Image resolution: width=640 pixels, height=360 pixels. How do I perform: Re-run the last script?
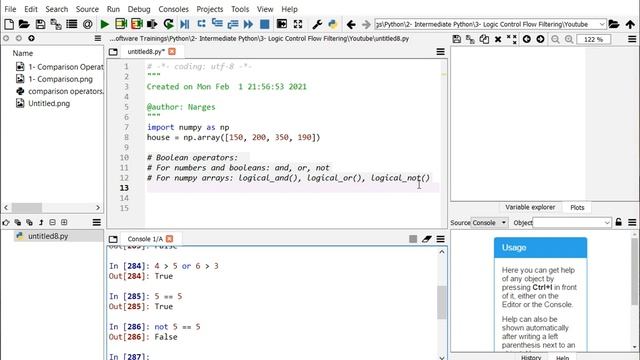pyautogui.click(x=169, y=24)
